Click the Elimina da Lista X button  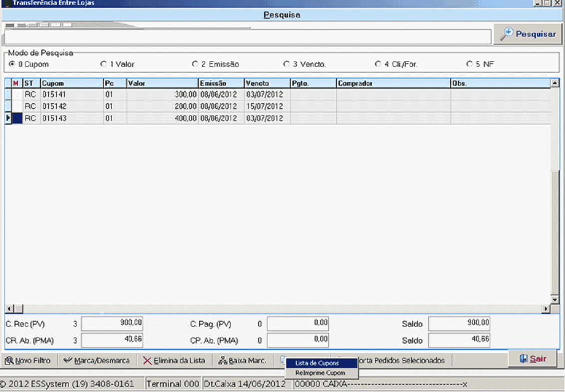coord(174,361)
